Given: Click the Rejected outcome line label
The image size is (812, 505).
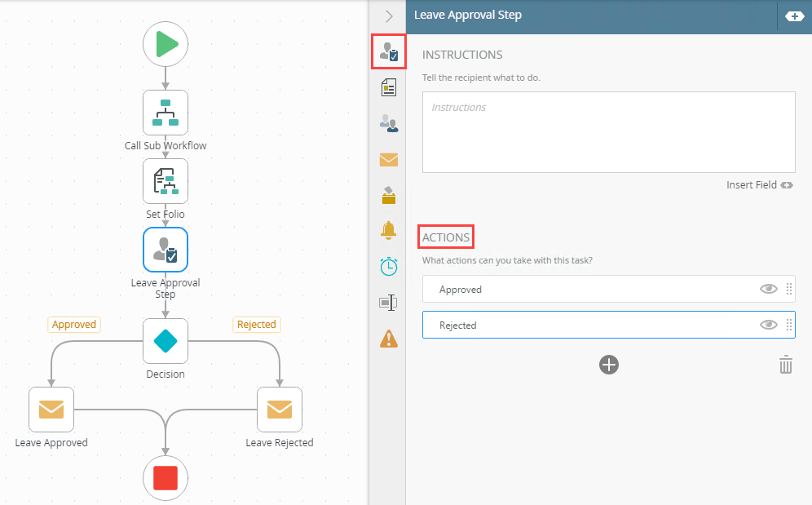Looking at the screenshot, I should click(257, 325).
